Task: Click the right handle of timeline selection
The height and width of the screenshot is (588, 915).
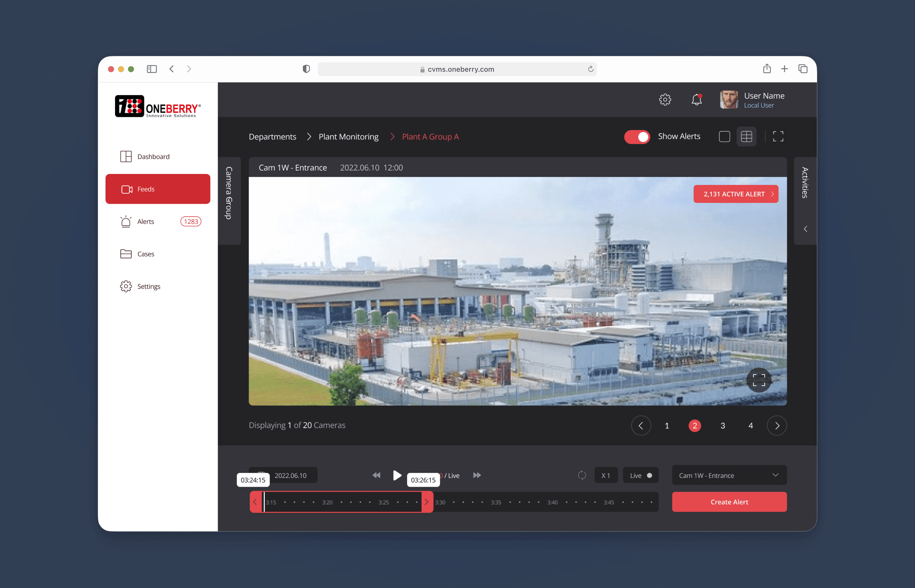Action: (427, 502)
